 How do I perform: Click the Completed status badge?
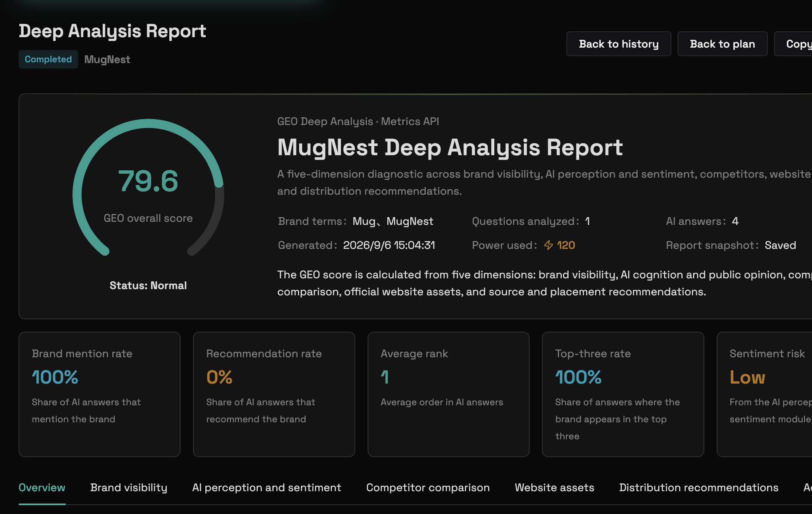coord(48,59)
